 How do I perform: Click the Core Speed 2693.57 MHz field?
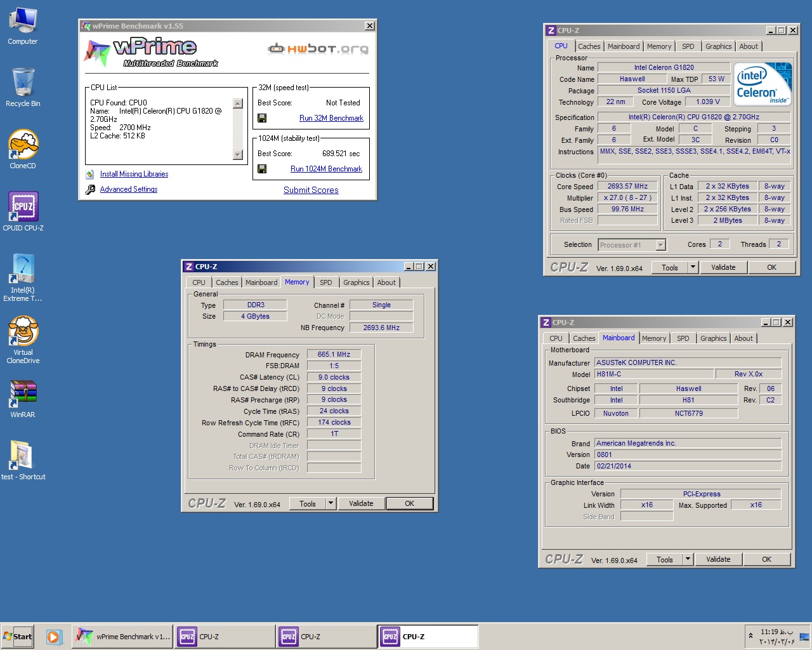tap(627, 187)
